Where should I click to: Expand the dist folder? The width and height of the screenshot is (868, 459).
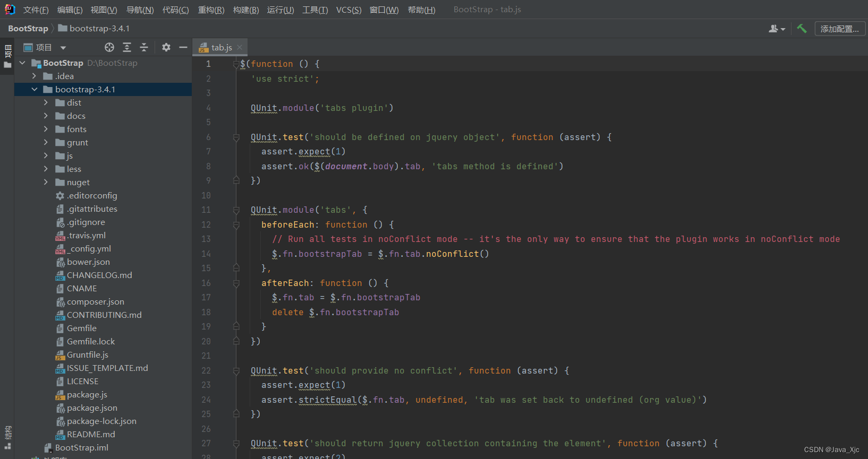[x=46, y=102]
